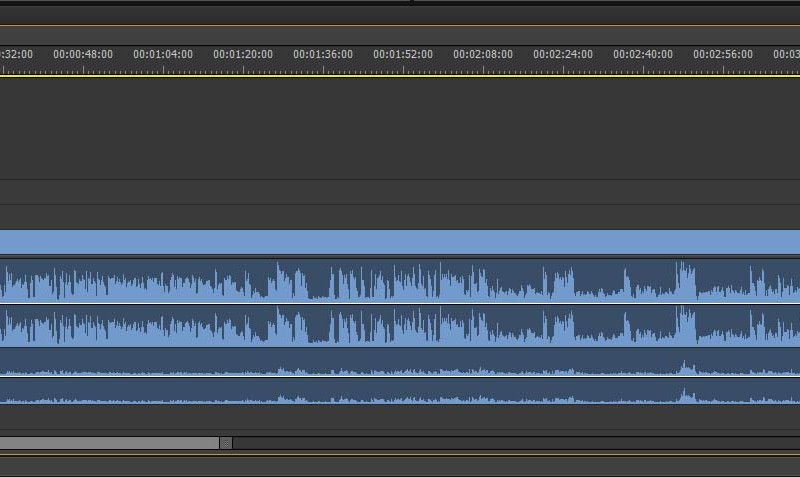
Task: Click the empty video track area above clips
Action: 400,128
